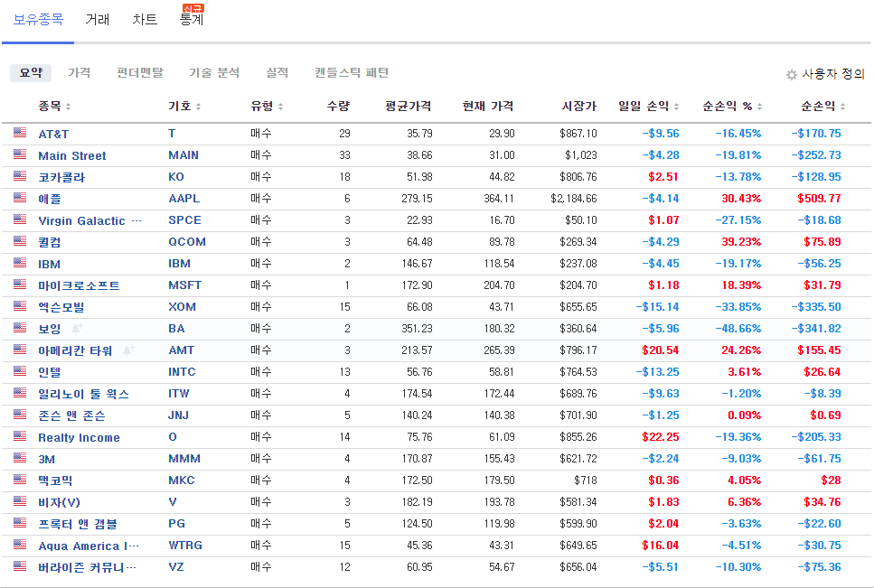Click the flag icon in the 애플 row
This screenshot has height=588, width=874.
point(20,197)
